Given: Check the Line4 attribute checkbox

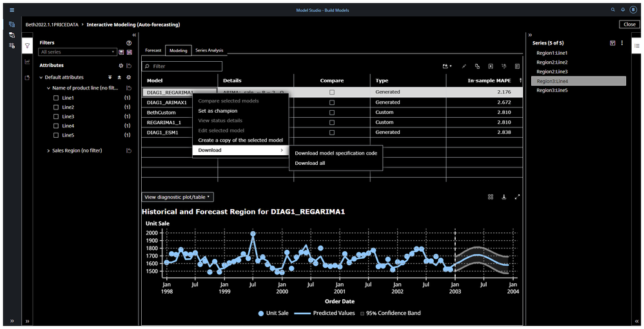Looking at the screenshot, I should pyautogui.click(x=56, y=126).
